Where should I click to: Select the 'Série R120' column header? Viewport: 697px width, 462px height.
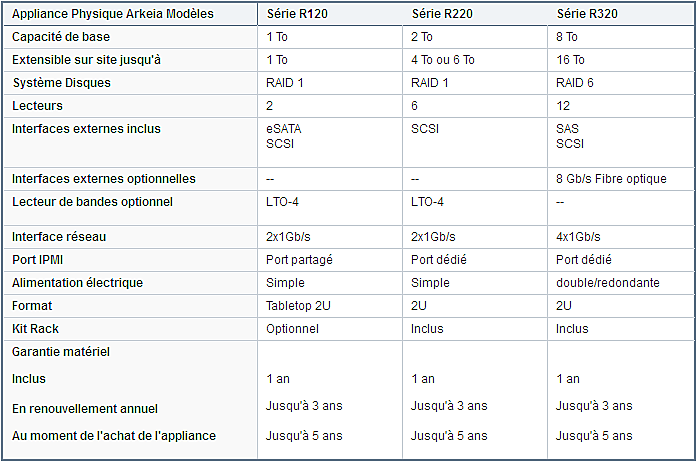coord(297,14)
